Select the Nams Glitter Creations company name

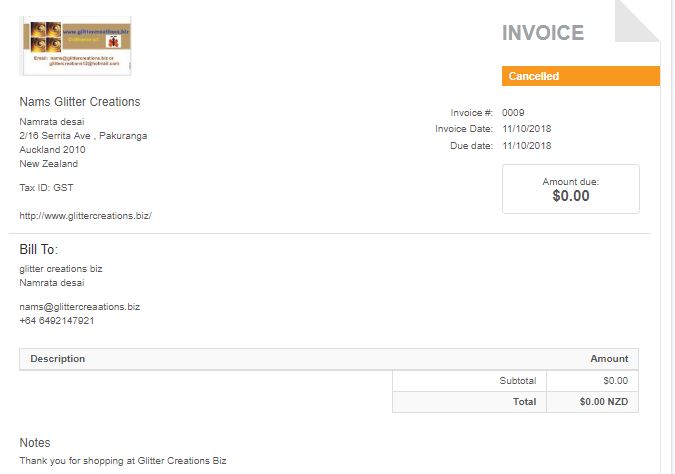point(80,102)
